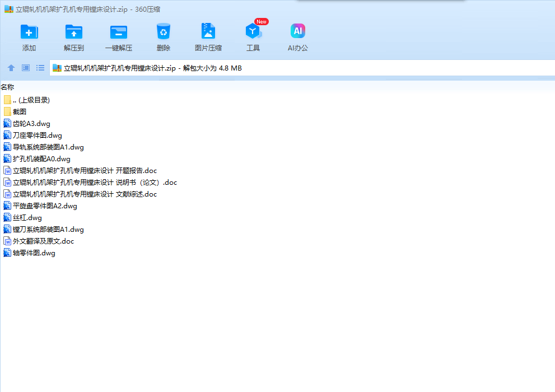Select file name 轴零件图.dwg

[34, 253]
